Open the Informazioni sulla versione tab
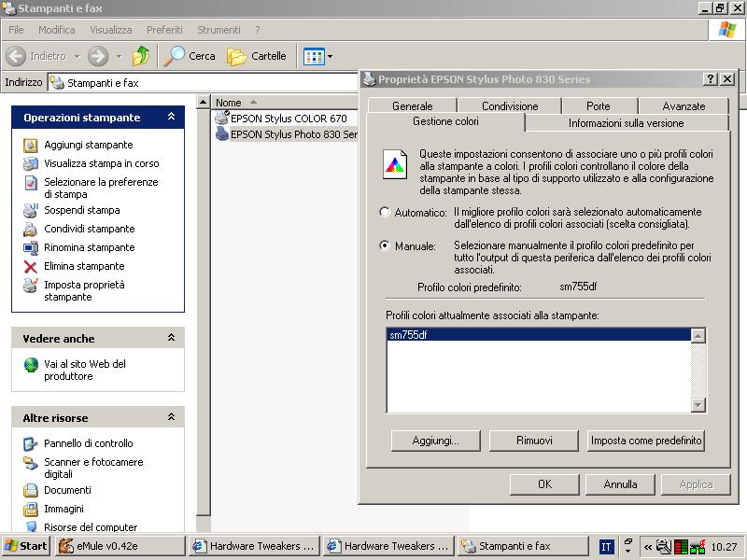The height and width of the screenshot is (560, 747). point(626,123)
